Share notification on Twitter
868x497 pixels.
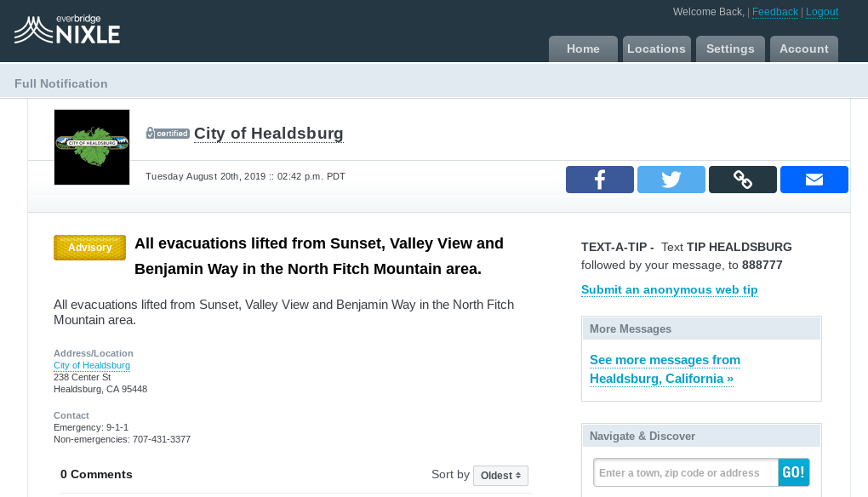671,180
